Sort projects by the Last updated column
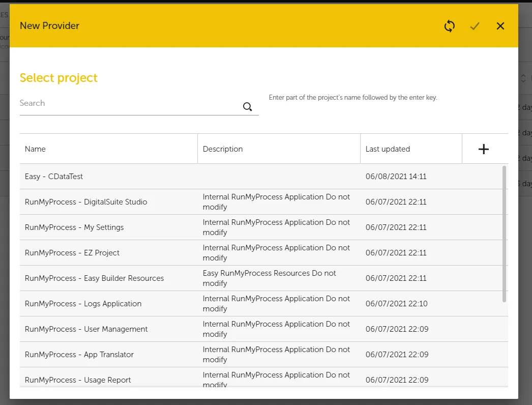532x405 pixels. click(x=388, y=149)
